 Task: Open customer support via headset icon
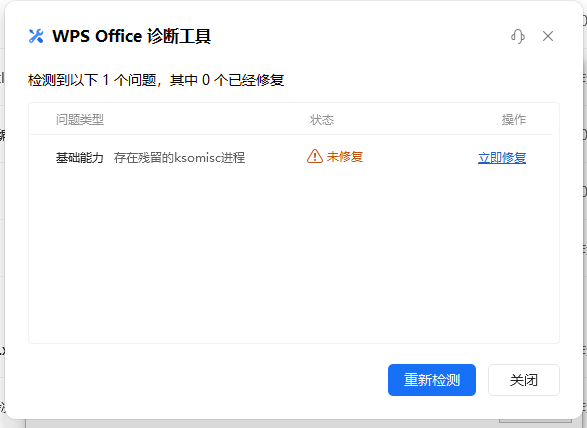[518, 36]
